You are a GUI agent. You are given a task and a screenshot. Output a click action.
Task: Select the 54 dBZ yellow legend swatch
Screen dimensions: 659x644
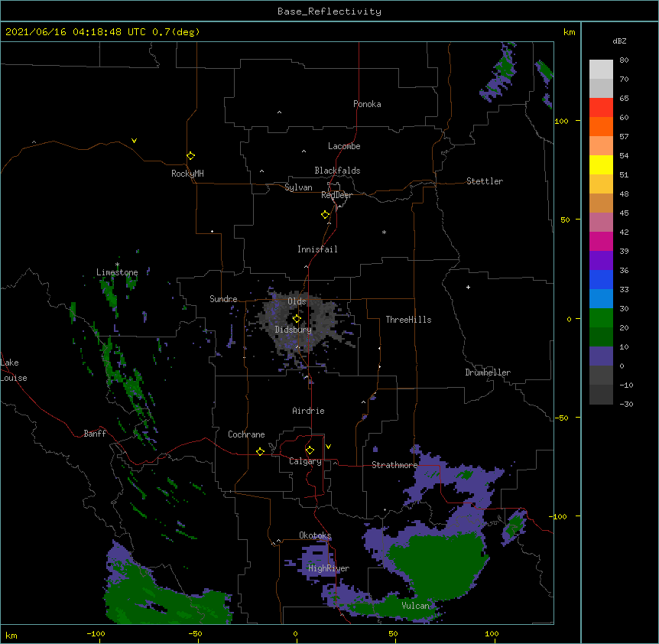[x=601, y=164]
